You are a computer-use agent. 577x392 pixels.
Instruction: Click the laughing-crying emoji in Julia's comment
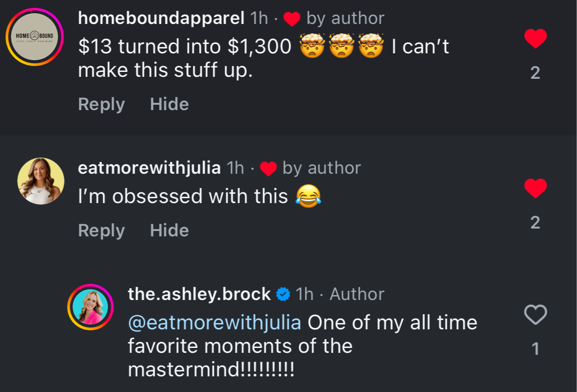pos(308,197)
